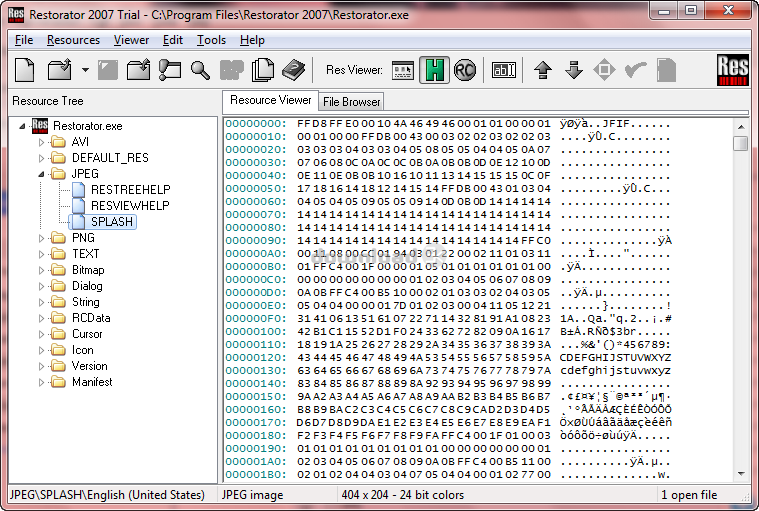The width and height of the screenshot is (759, 511).
Task: Click the '1 open file' status text
Action: click(x=689, y=495)
